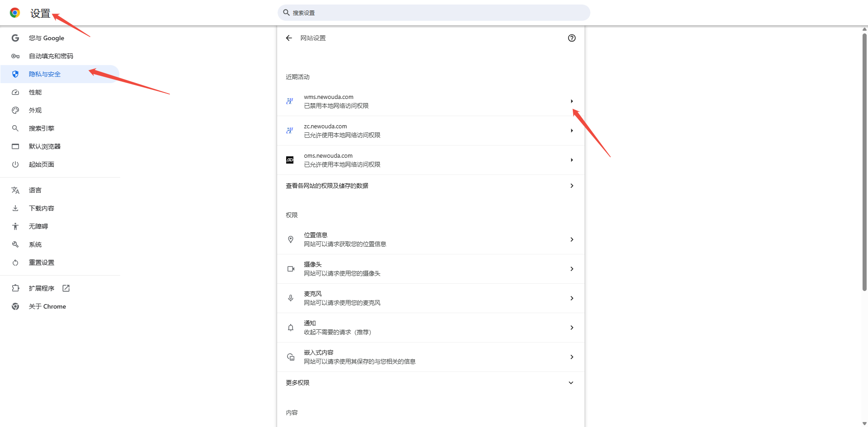The image size is (868, 427).
Task: Open external link icon beside 扩展程序
Action: [x=66, y=288]
